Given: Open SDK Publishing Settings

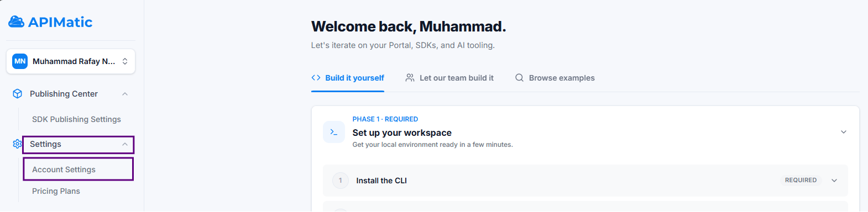Looking at the screenshot, I should 76,119.
